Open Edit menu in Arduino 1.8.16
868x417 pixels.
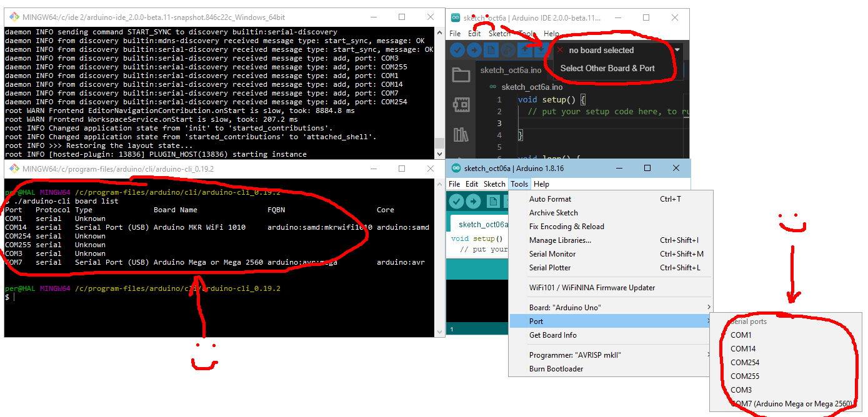pos(472,184)
